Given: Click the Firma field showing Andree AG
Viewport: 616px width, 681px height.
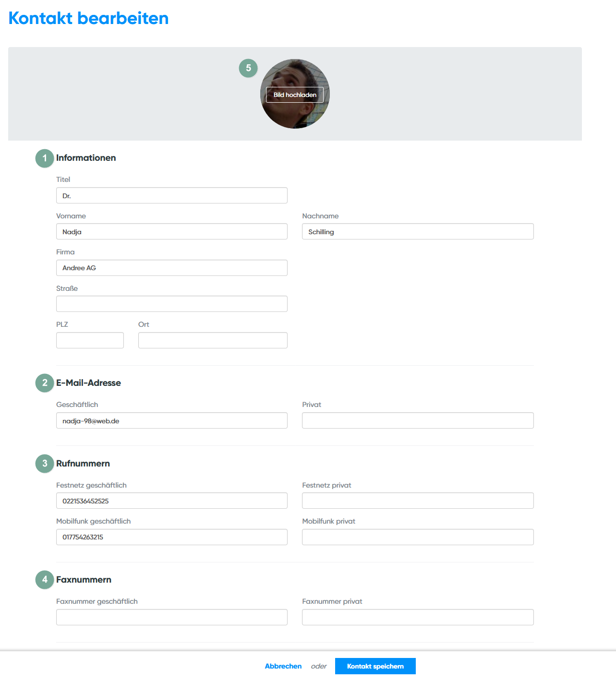Looking at the screenshot, I should click(171, 268).
